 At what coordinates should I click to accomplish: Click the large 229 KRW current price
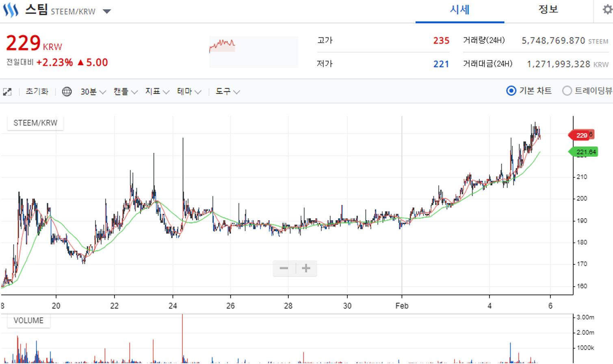coord(34,43)
